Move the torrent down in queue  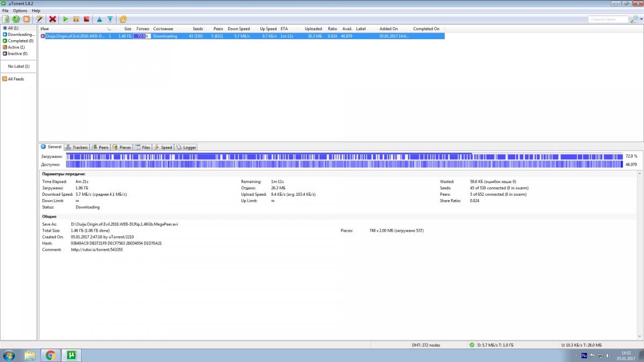coord(109,19)
